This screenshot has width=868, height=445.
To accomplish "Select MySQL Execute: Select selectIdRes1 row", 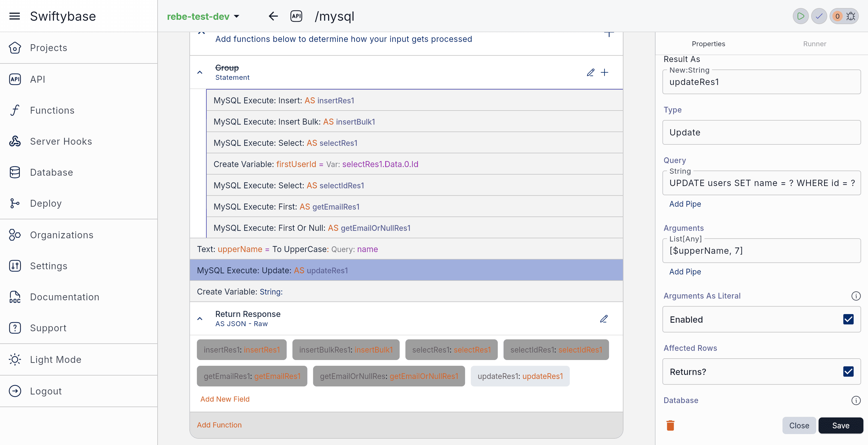I will [414, 185].
